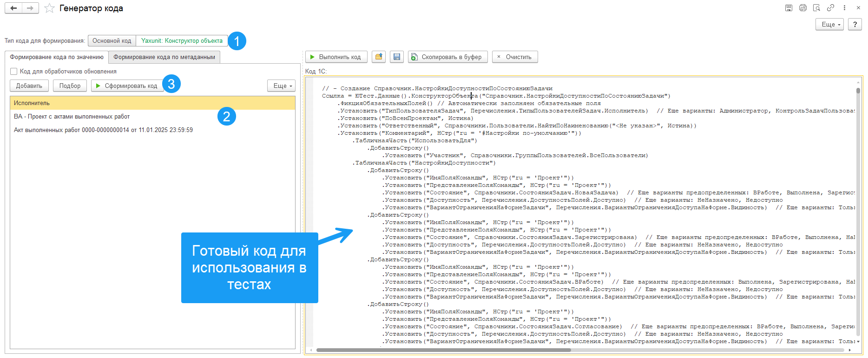The image size is (868, 358).
Task: Select the Основной код type toggle
Action: 112,41
